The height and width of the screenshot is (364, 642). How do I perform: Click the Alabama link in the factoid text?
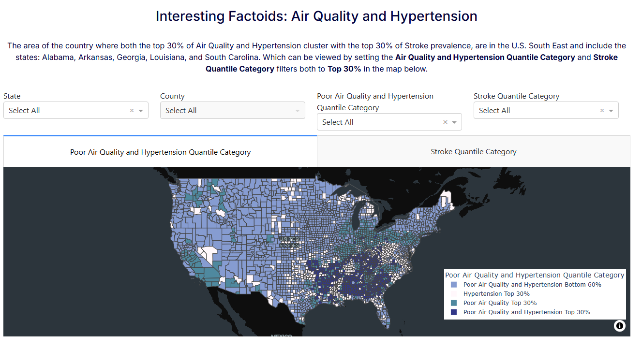(x=58, y=57)
